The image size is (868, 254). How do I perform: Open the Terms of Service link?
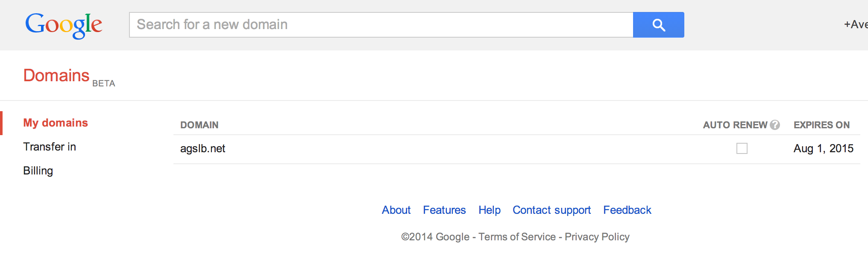517,237
